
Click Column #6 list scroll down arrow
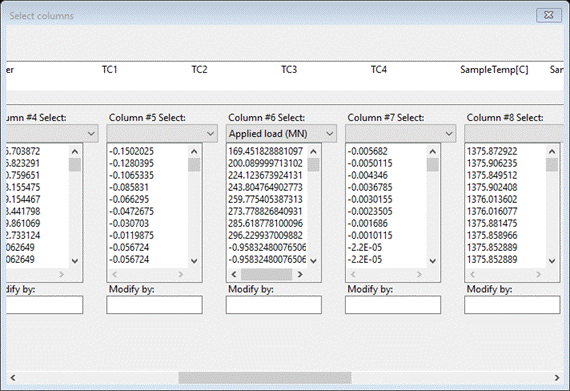(x=313, y=261)
